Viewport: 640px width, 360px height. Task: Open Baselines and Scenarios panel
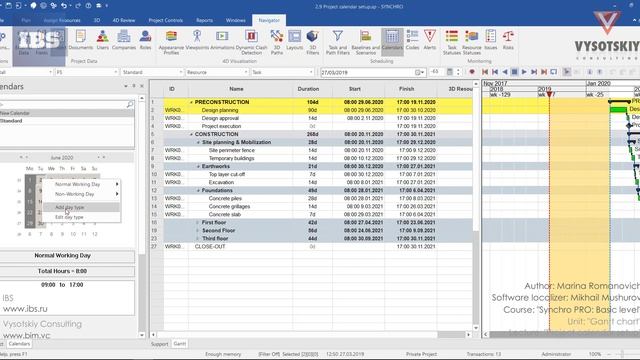pos(365,42)
